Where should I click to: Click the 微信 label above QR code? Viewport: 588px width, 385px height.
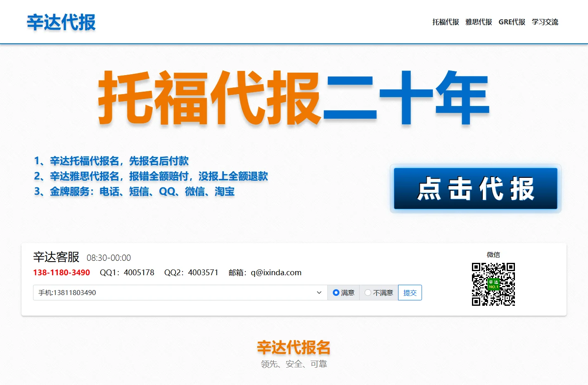(493, 255)
